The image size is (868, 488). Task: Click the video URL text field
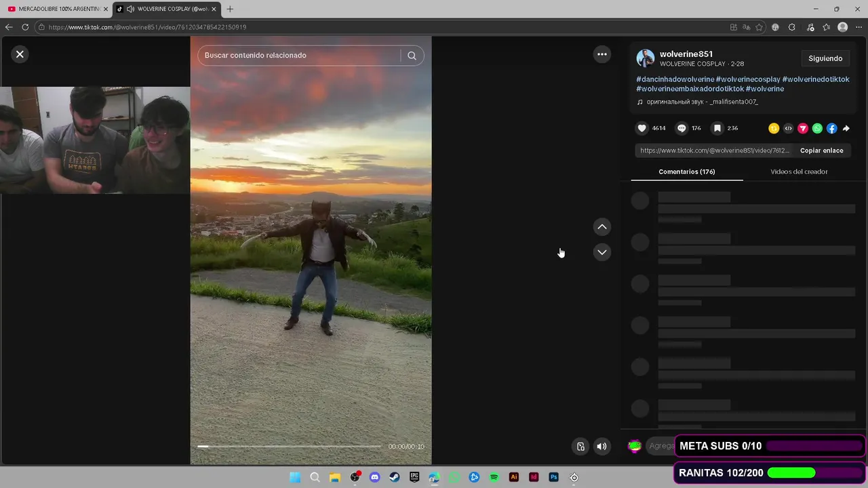pos(715,150)
